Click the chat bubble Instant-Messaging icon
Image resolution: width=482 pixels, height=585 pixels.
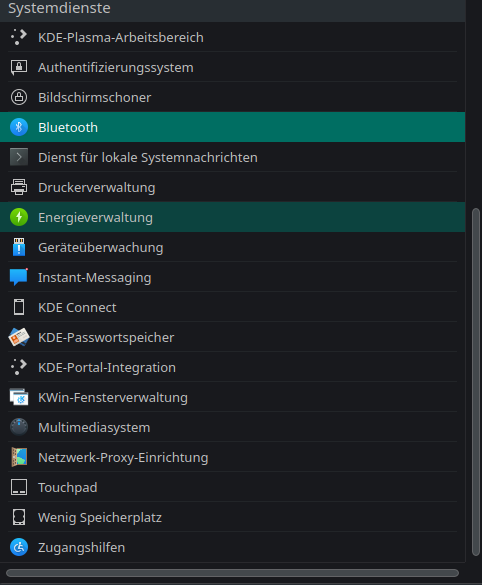tap(19, 277)
